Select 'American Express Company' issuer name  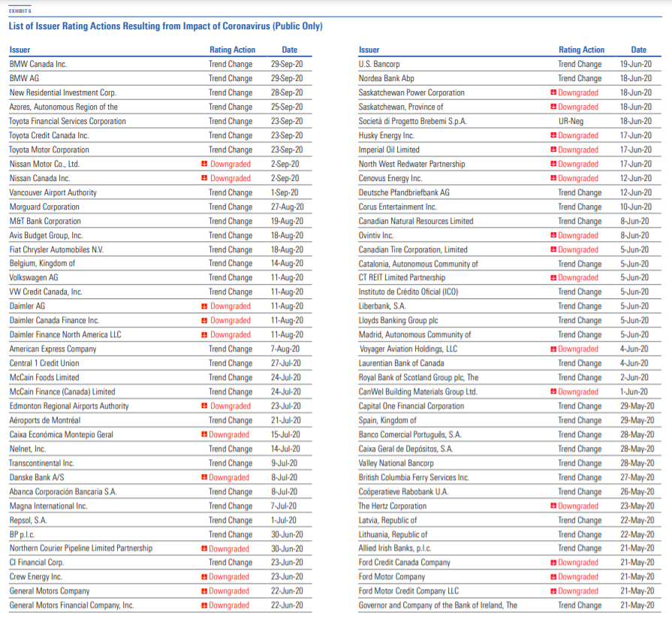53,349
